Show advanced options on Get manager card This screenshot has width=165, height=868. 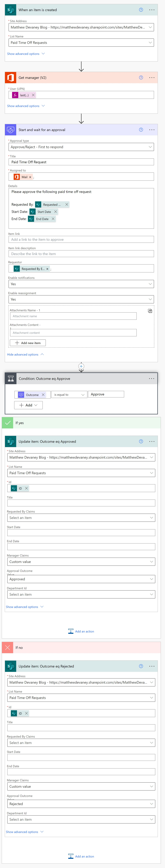(26, 106)
